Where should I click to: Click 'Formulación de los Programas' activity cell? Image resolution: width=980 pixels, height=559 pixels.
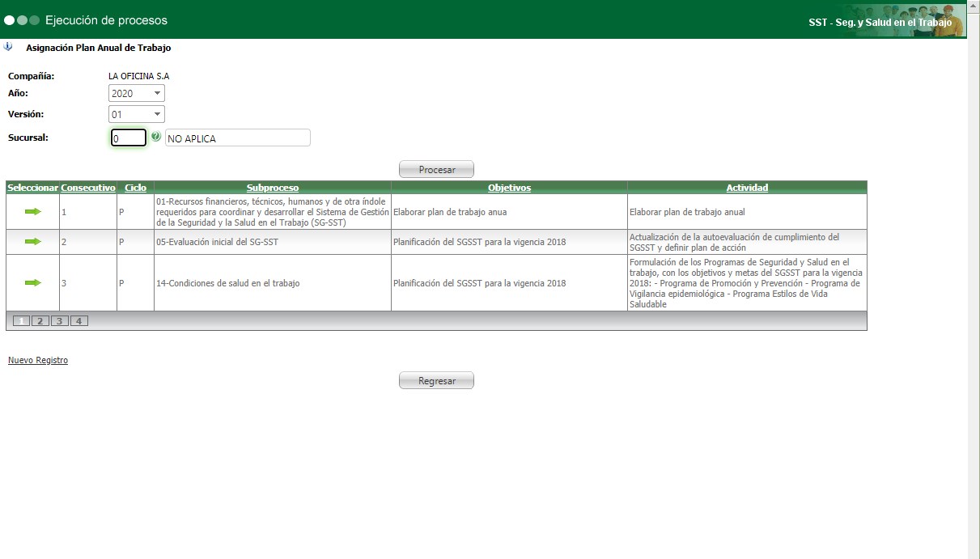[x=747, y=283]
